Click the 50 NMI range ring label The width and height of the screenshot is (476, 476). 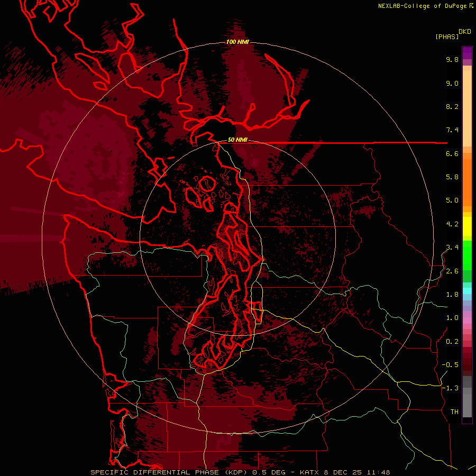coord(237,140)
